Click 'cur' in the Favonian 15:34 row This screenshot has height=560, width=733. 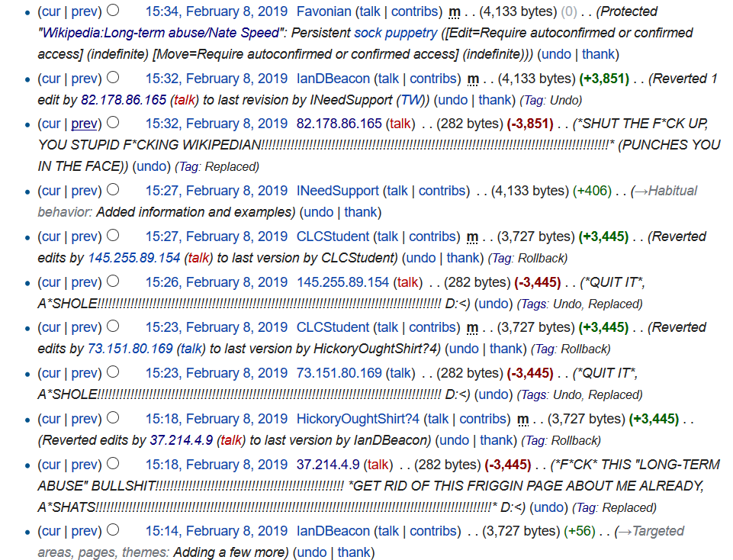(x=51, y=11)
